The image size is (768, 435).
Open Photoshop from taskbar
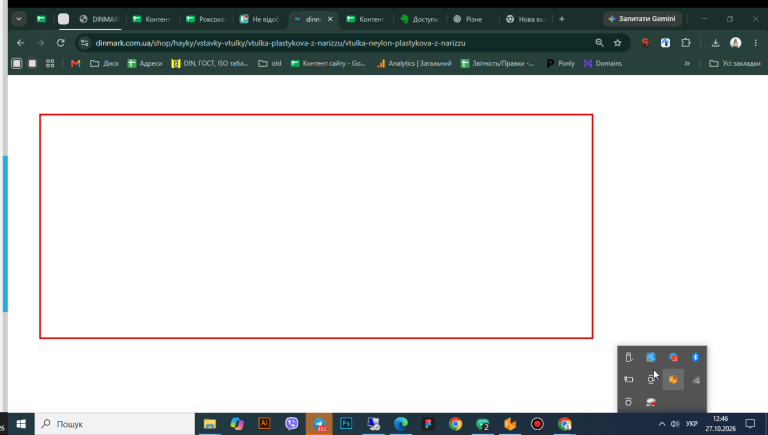point(346,424)
